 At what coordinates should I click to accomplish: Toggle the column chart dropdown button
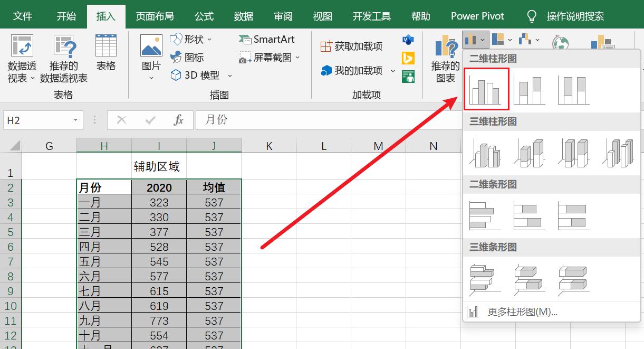click(475, 40)
